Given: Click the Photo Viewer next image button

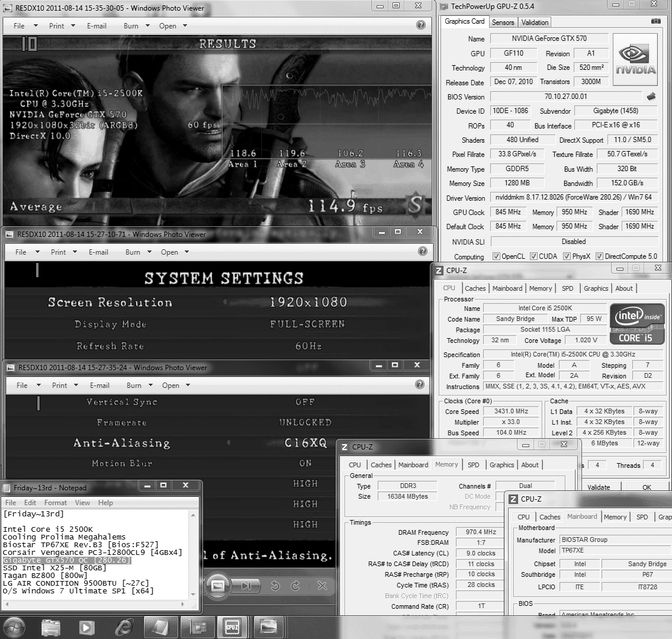Looking at the screenshot, I should pos(247,586).
